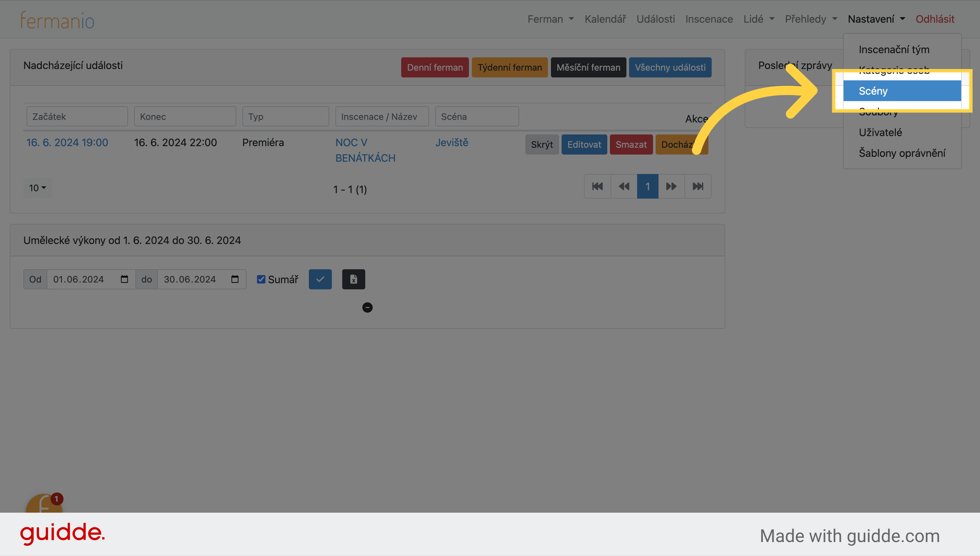The width and height of the screenshot is (980, 556).
Task: Open the Denní ferman view
Action: pos(435,68)
